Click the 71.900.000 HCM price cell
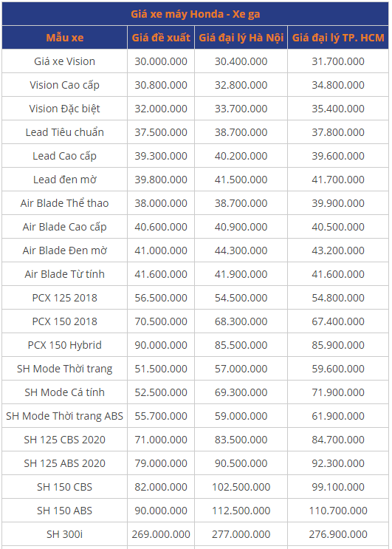 (x=338, y=392)
